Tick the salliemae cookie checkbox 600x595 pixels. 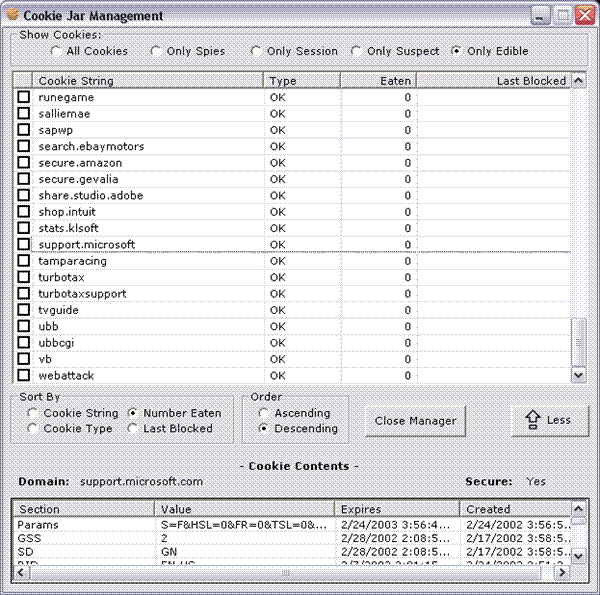point(24,113)
